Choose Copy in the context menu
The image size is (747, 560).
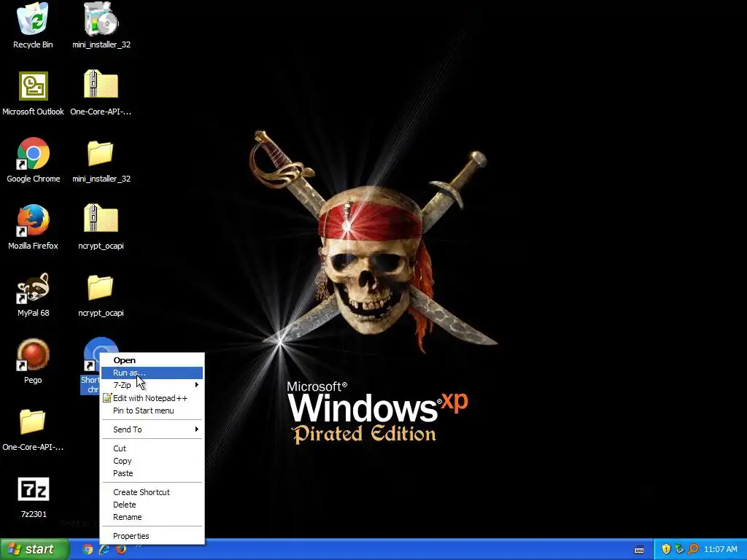tap(152, 461)
